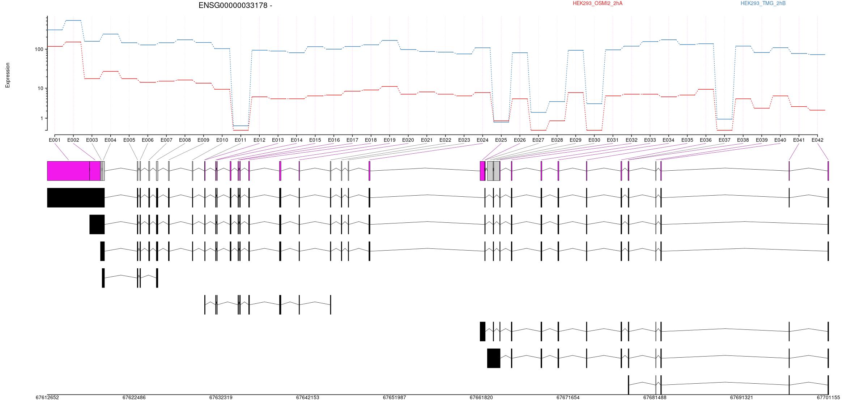Click the large magenta exon block in gene model
The height and width of the screenshot is (405, 868).
[68, 171]
